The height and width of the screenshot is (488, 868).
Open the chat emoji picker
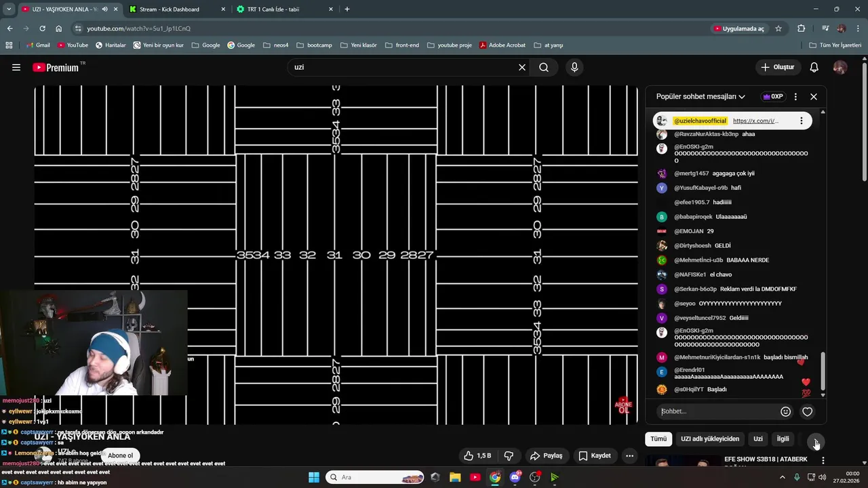click(786, 411)
